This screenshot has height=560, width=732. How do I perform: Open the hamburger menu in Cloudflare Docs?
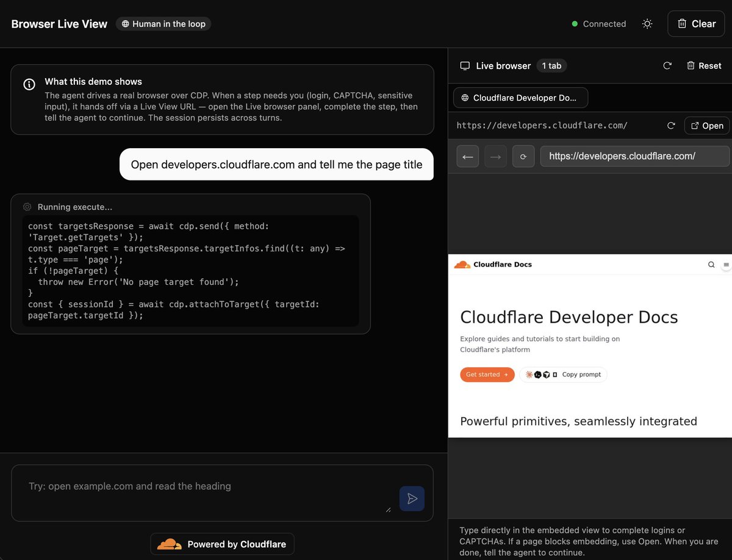[726, 265]
